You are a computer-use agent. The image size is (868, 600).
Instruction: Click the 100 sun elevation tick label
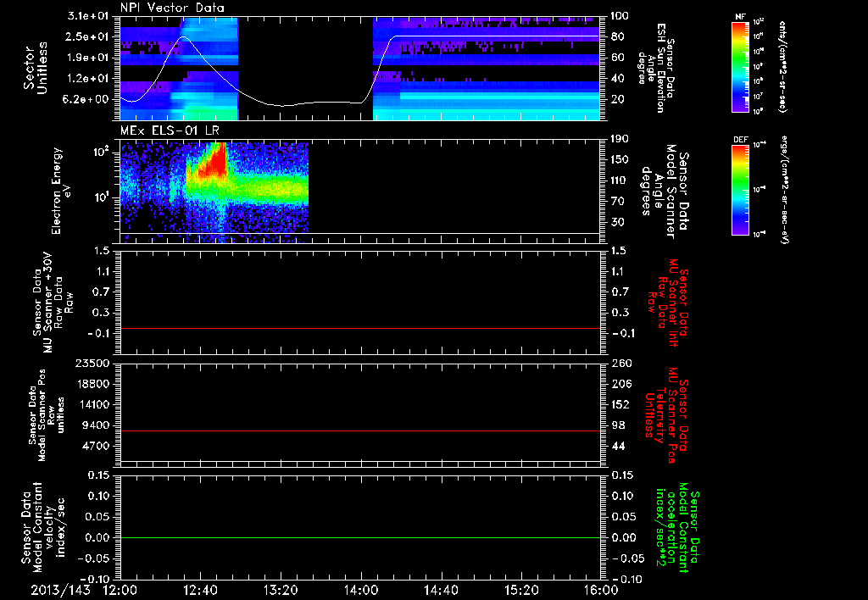pyautogui.click(x=620, y=16)
